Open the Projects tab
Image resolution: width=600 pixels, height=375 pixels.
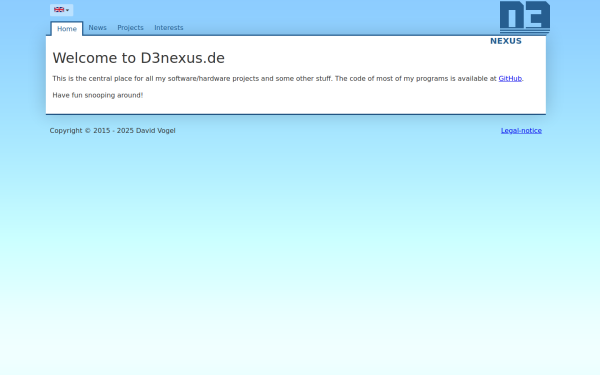(x=130, y=28)
